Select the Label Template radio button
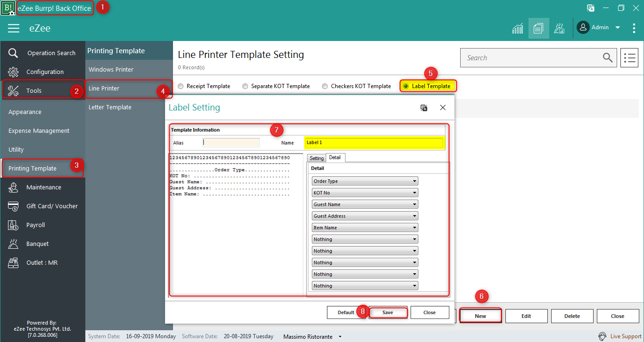The image size is (644, 342). click(406, 86)
